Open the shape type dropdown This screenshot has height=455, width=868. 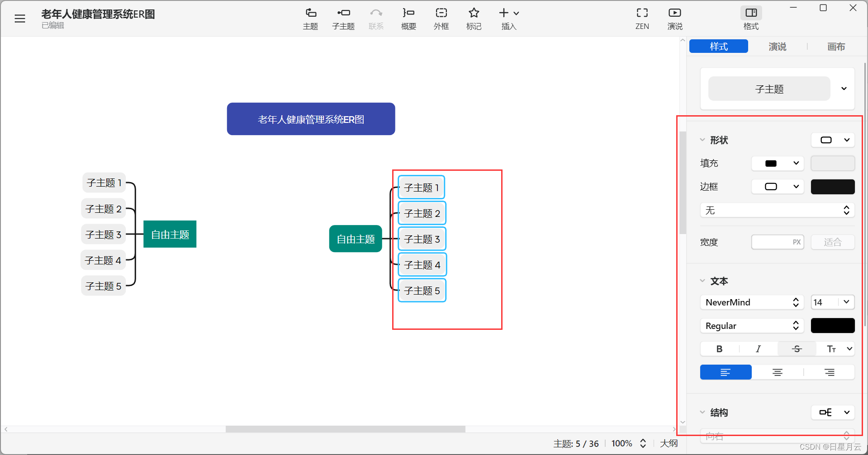833,140
